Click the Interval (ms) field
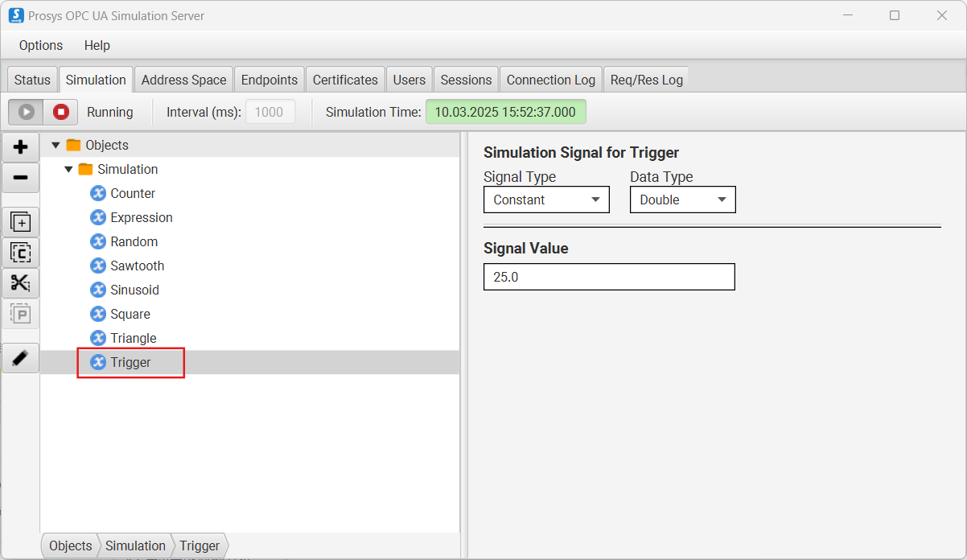The height and width of the screenshot is (560, 967). [270, 112]
